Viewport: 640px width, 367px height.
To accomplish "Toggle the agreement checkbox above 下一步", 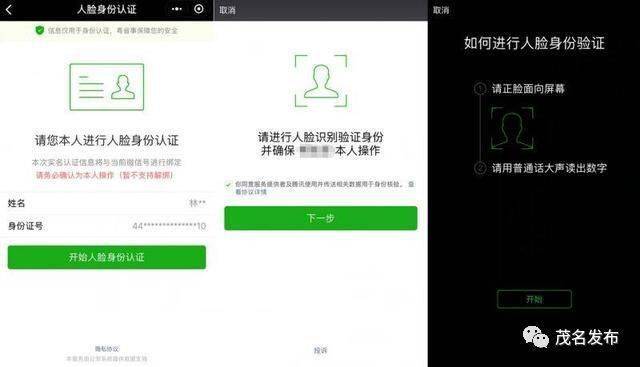I will tap(229, 185).
